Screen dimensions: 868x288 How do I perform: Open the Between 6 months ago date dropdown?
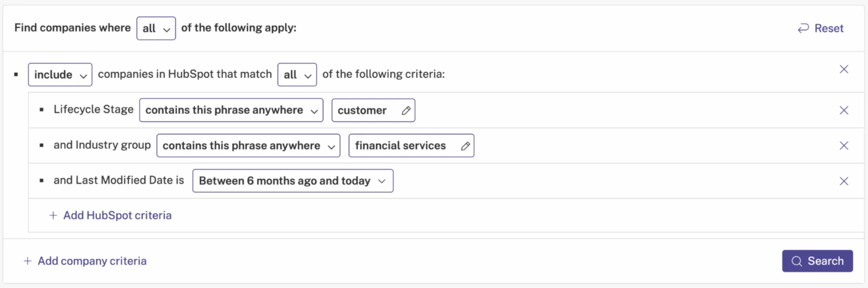coord(293,181)
